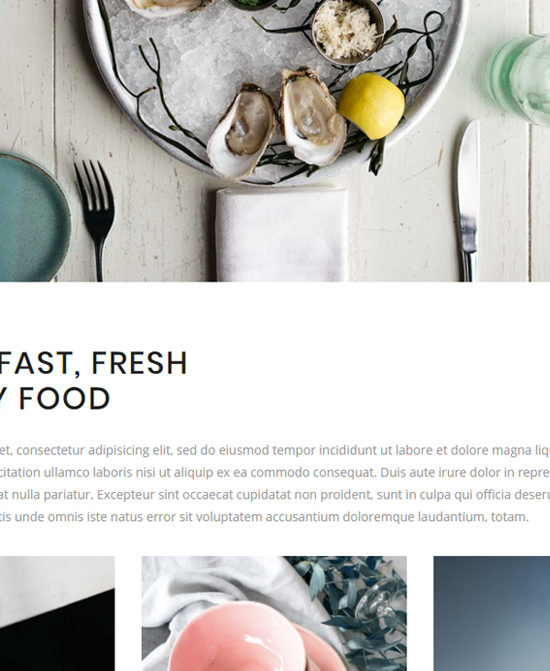Click paragraph line containing "Excepteur sint occaecat"
The image size is (550, 671).
(x=275, y=495)
